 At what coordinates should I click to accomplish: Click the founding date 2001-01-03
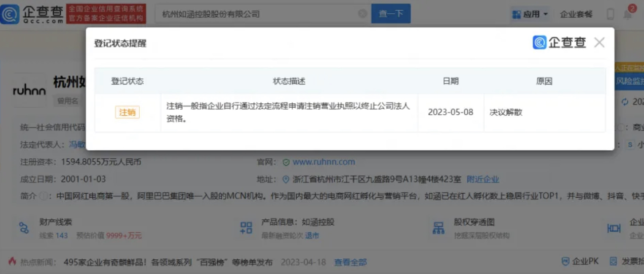coord(83,179)
